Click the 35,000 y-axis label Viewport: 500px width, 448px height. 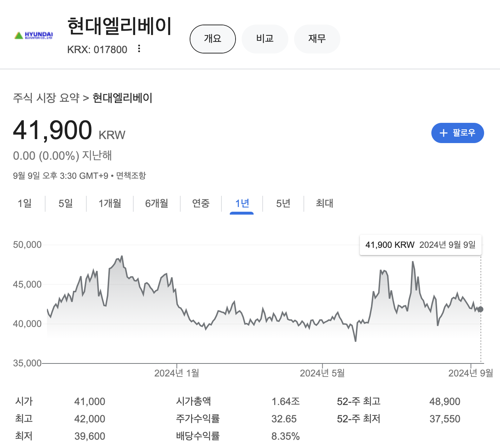click(27, 363)
